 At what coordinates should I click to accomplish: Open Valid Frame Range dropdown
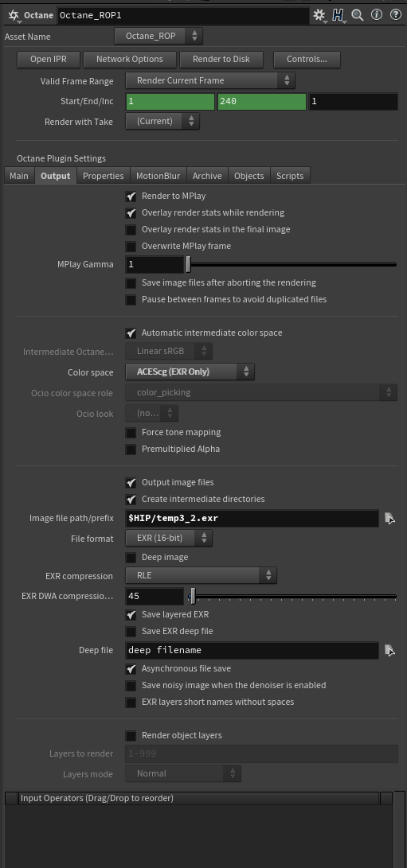(x=210, y=80)
